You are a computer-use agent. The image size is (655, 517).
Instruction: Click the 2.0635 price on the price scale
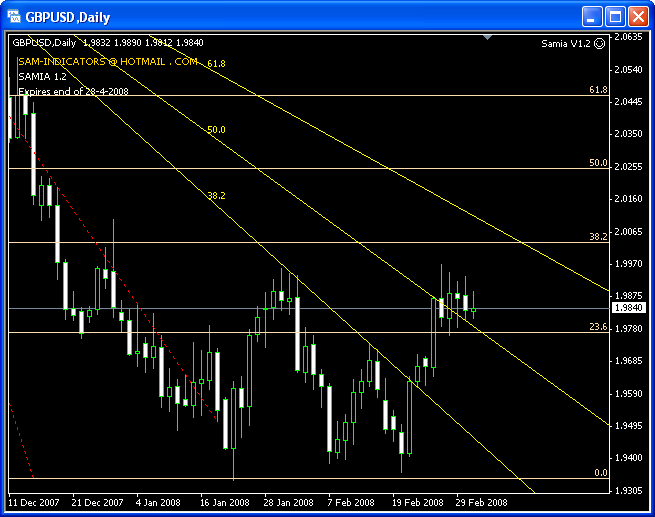[x=629, y=37]
